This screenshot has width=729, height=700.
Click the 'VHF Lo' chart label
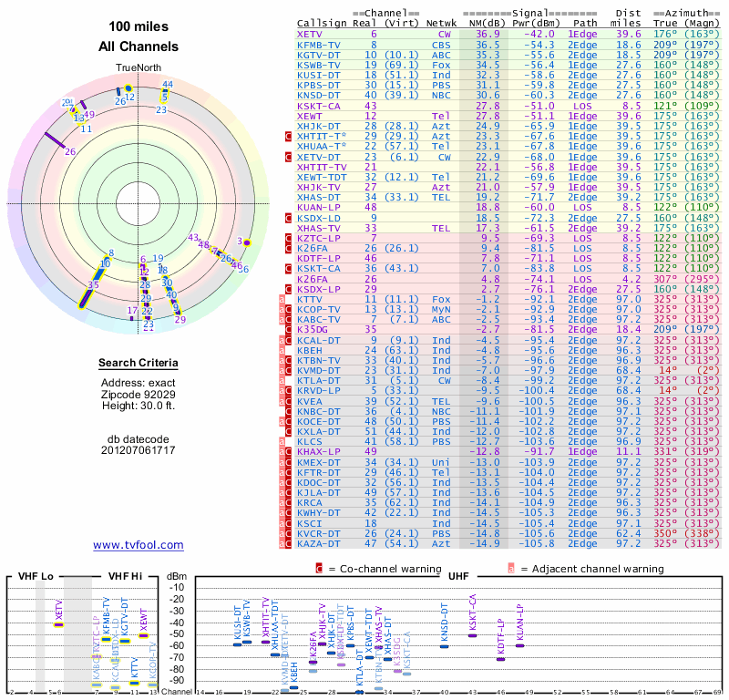36,576
